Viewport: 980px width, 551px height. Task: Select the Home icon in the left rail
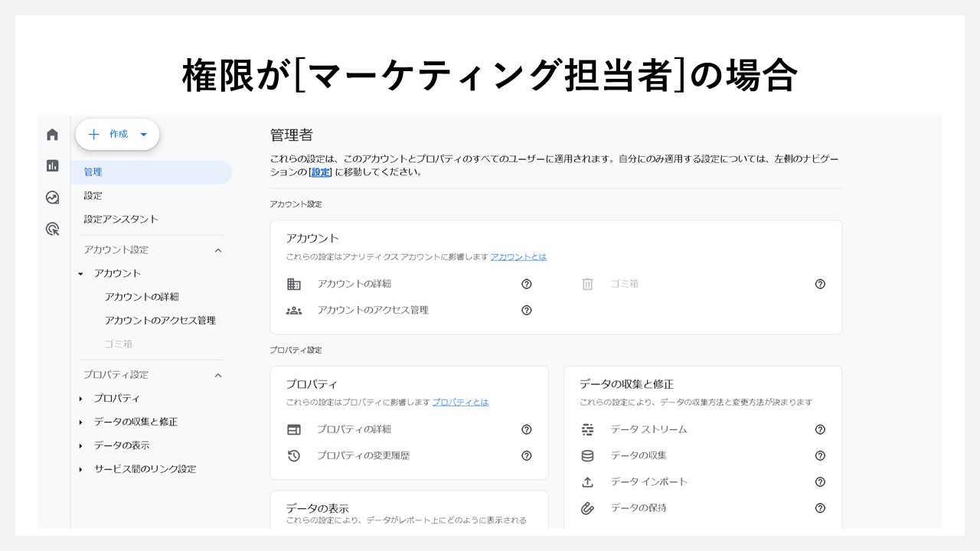pyautogui.click(x=51, y=134)
